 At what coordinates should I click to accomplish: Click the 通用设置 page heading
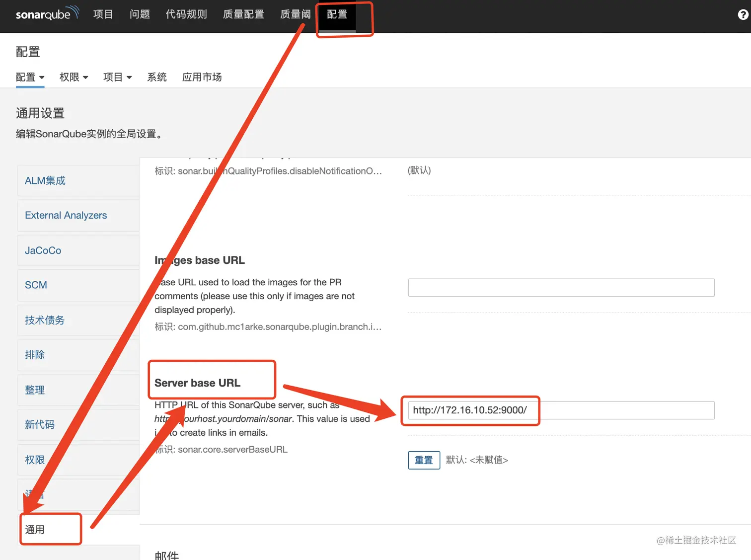[x=40, y=113]
